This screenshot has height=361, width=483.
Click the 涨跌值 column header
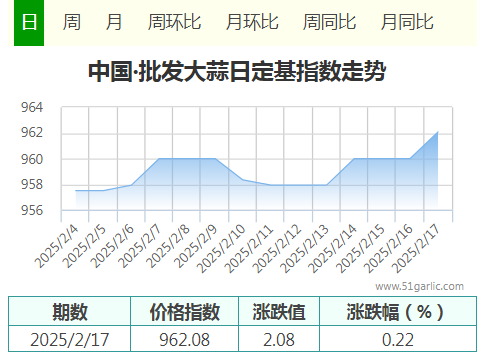[279, 311]
